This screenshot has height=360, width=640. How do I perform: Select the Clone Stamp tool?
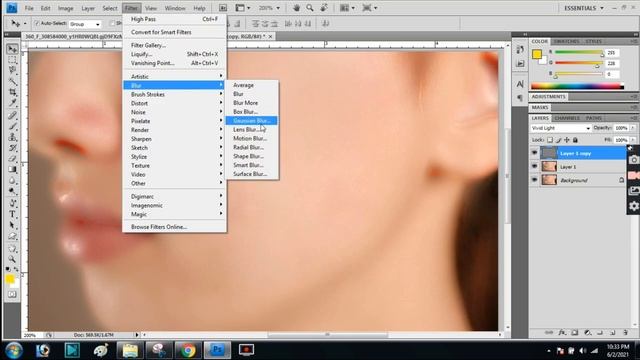click(x=12, y=137)
